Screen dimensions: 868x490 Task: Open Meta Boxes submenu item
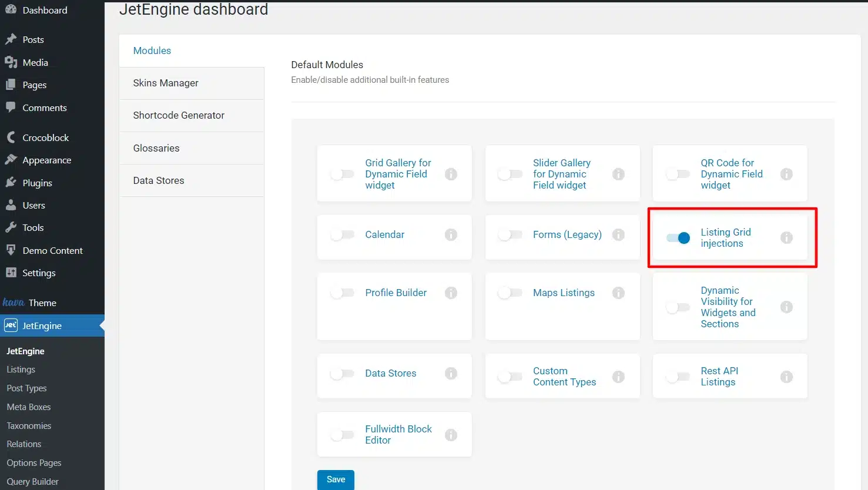pos(28,407)
